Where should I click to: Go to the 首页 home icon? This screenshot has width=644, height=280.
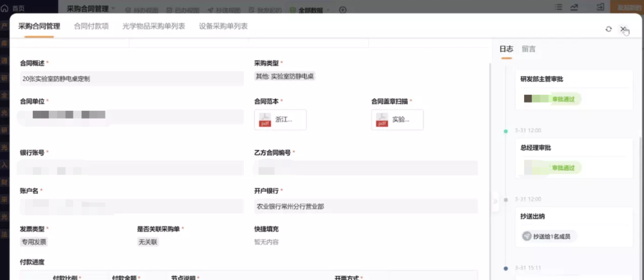[x=5, y=8]
